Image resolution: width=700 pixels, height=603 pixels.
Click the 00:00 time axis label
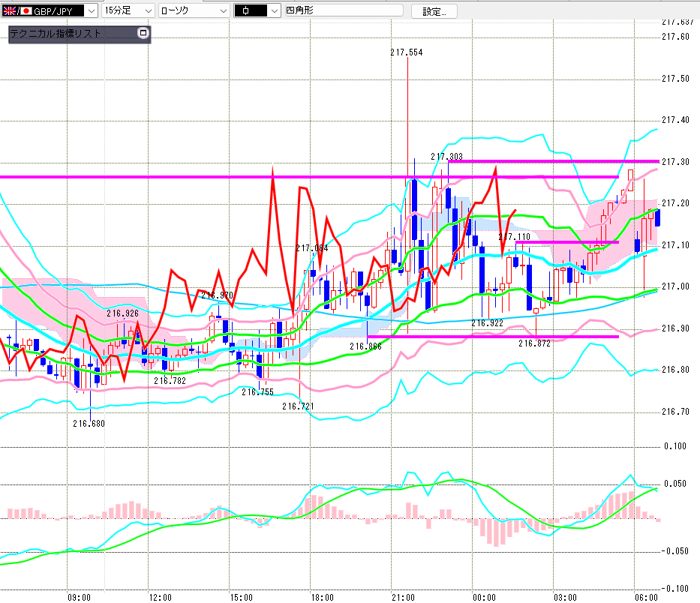(485, 597)
